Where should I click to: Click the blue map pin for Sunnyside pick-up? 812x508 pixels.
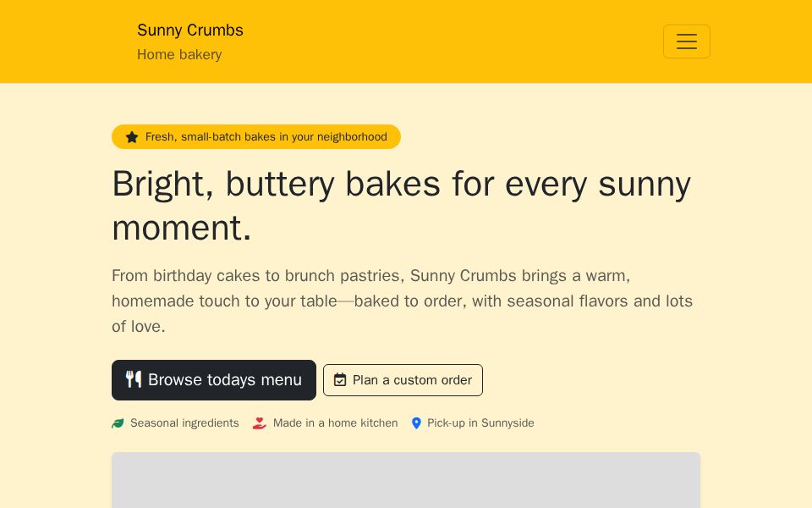pos(417,423)
